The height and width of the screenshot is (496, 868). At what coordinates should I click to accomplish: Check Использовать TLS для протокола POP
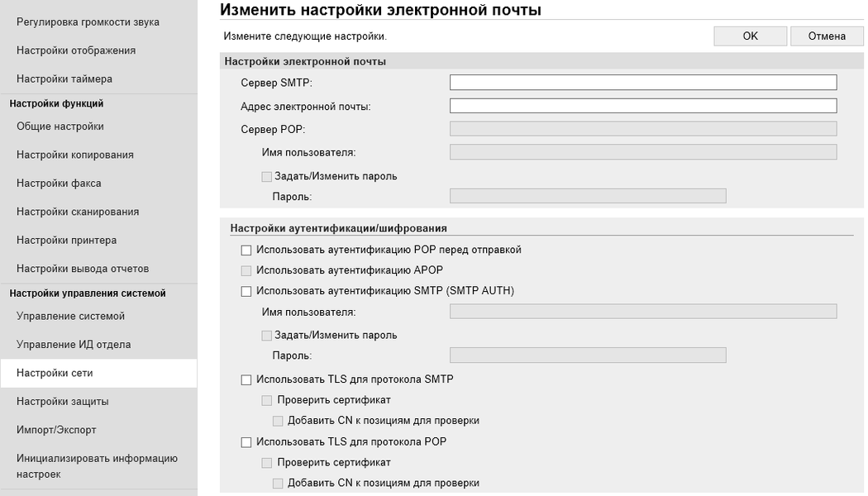pos(246,442)
